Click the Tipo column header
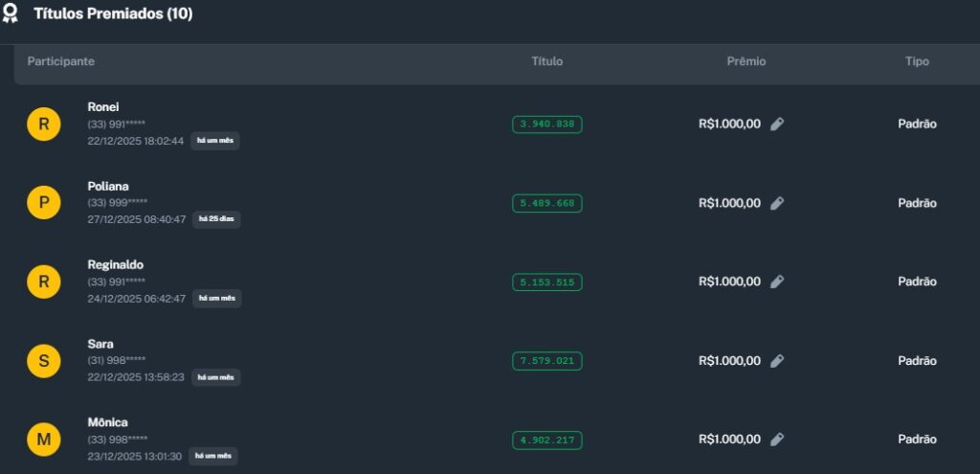This screenshot has width=980, height=474. tap(917, 61)
